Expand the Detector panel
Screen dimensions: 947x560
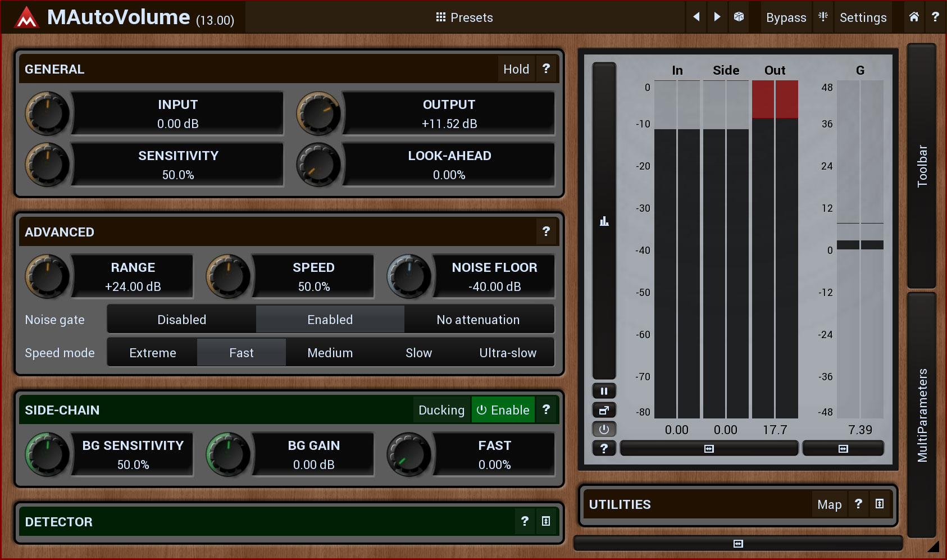(x=546, y=521)
